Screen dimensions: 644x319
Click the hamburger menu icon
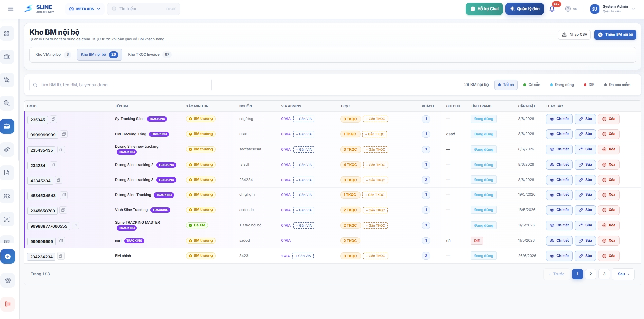coord(11,9)
